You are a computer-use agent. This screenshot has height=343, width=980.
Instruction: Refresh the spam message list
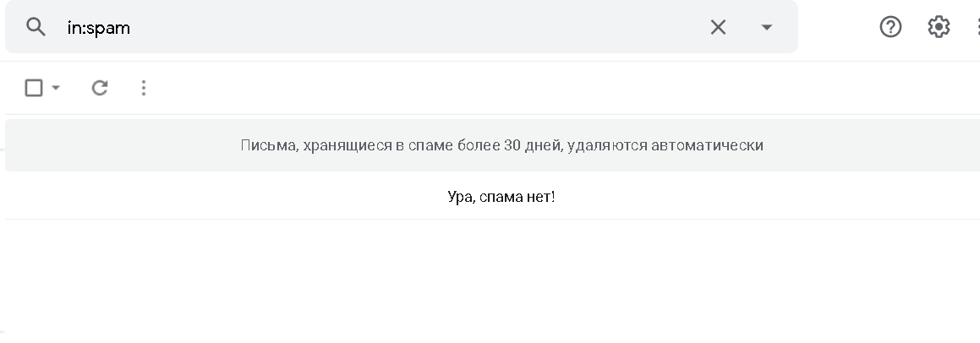(100, 88)
